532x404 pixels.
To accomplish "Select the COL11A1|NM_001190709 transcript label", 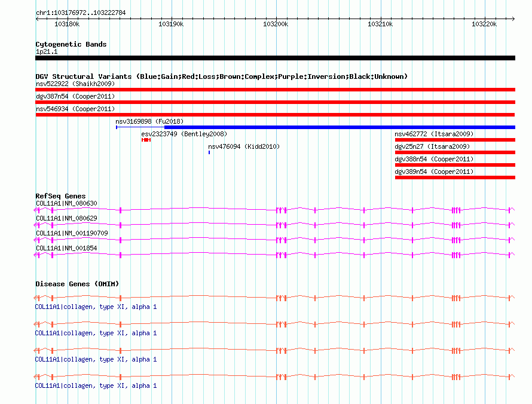I will pyautogui.click(x=72, y=234).
